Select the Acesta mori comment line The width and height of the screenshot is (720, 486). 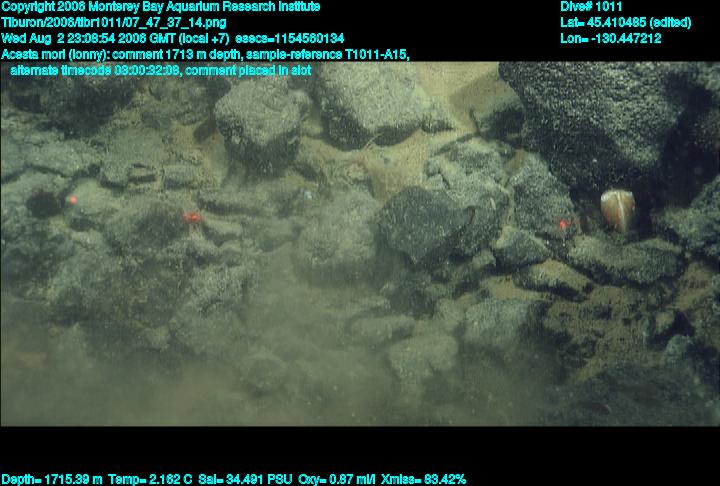point(204,54)
